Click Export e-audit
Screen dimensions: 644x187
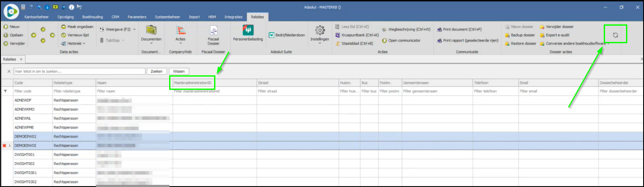point(554,35)
